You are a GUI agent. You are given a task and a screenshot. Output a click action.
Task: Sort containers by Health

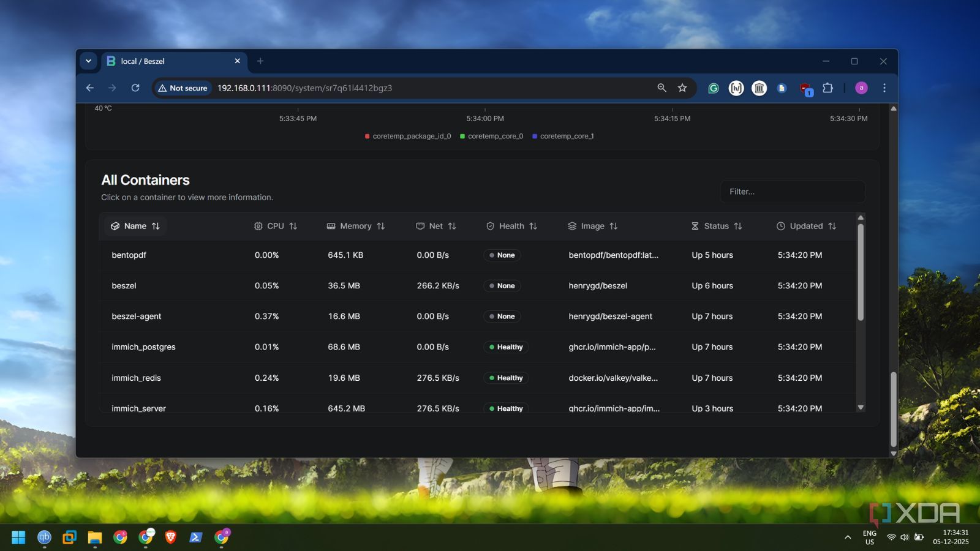[x=511, y=226]
